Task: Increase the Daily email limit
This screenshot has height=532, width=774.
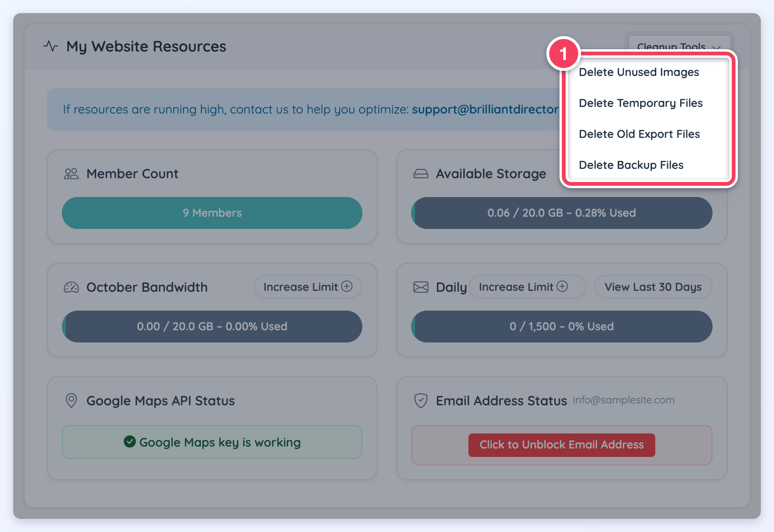Action: click(528, 287)
